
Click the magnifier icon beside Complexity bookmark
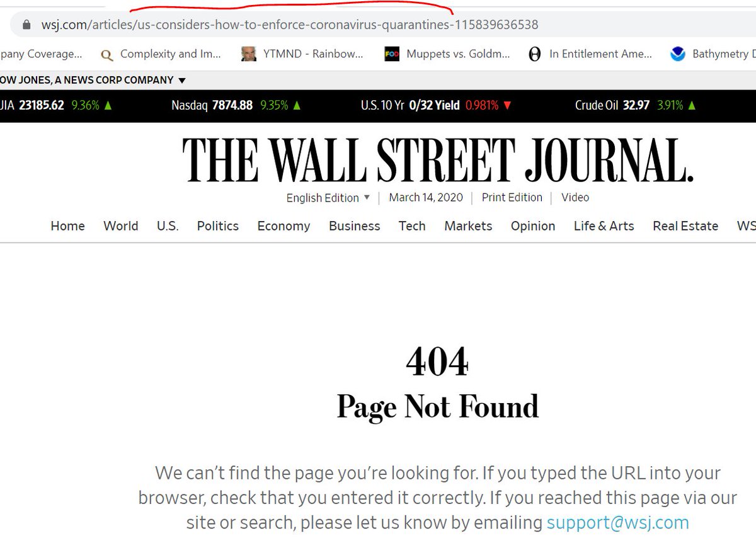(x=107, y=55)
